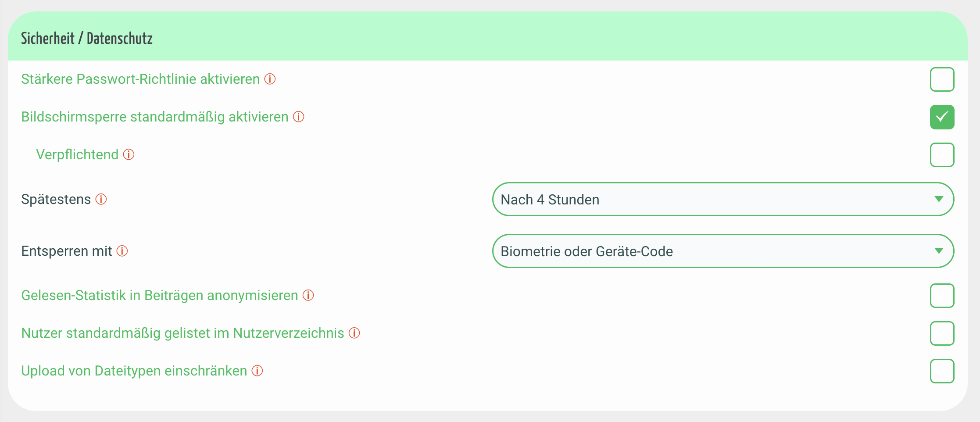Viewport: 980px width, 422px height.
Task: Click the info icon next to Verpflichtend
Action: pos(129,154)
